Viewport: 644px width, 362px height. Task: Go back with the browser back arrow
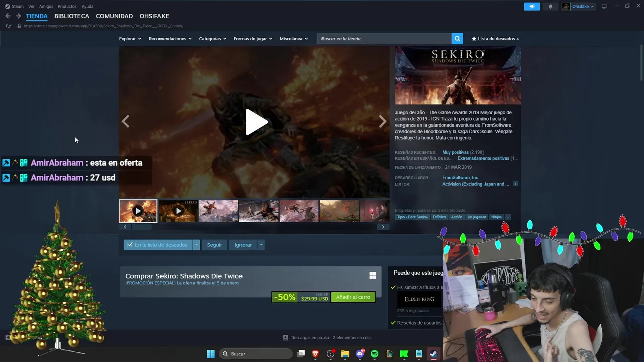8,16
